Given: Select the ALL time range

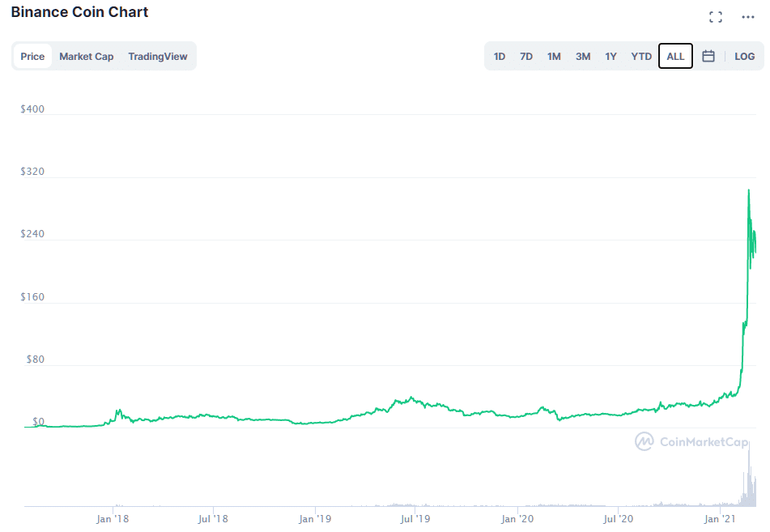Looking at the screenshot, I should (x=675, y=57).
